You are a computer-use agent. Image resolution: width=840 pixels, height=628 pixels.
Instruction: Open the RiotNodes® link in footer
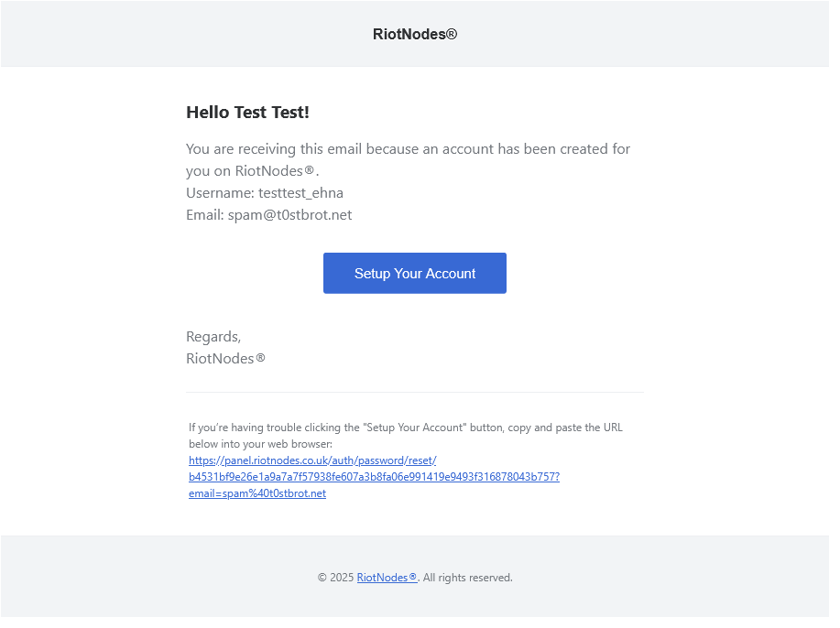coord(387,578)
